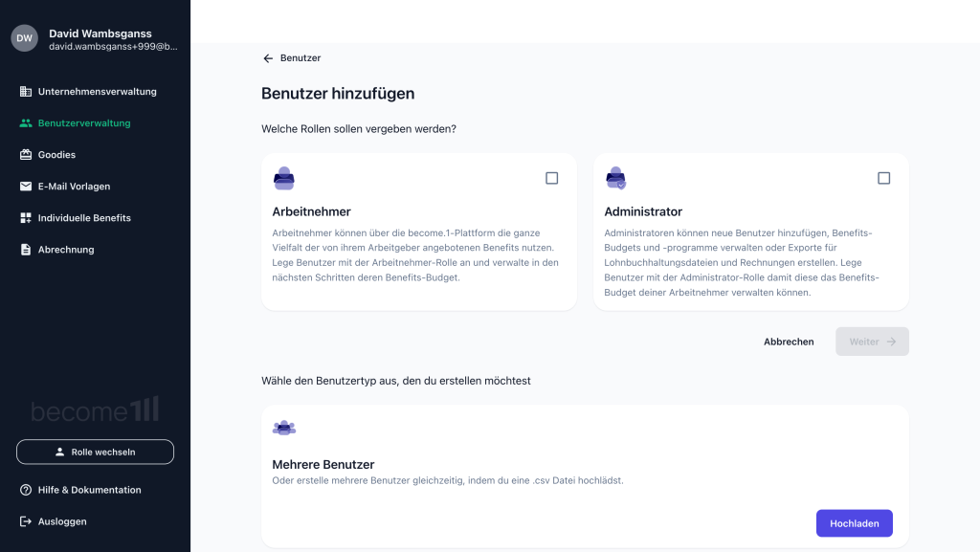Select the Mehrere Benutzer card icon
Screen dimensions: 980x552
[283, 428]
